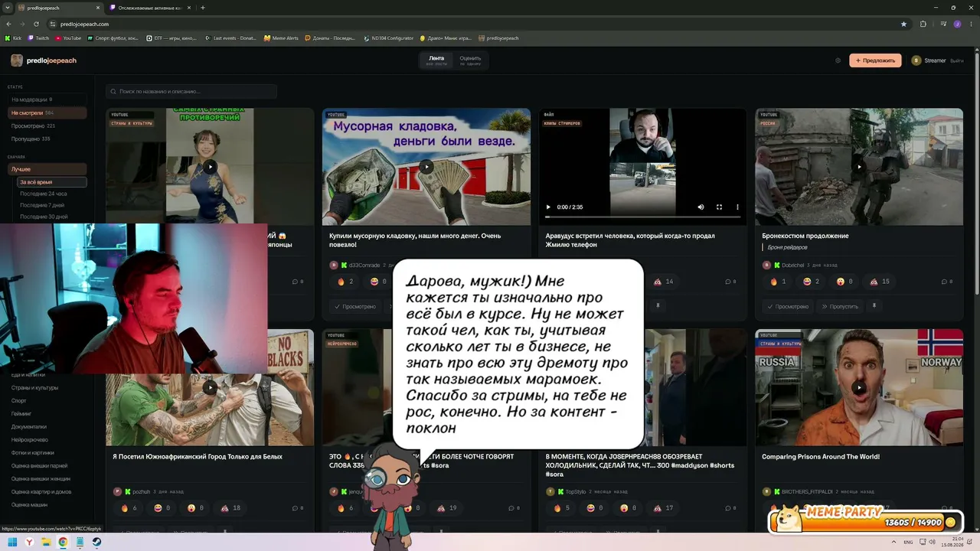Open comments on refrigerator review post
This screenshot has height=551, width=980.
(x=730, y=508)
